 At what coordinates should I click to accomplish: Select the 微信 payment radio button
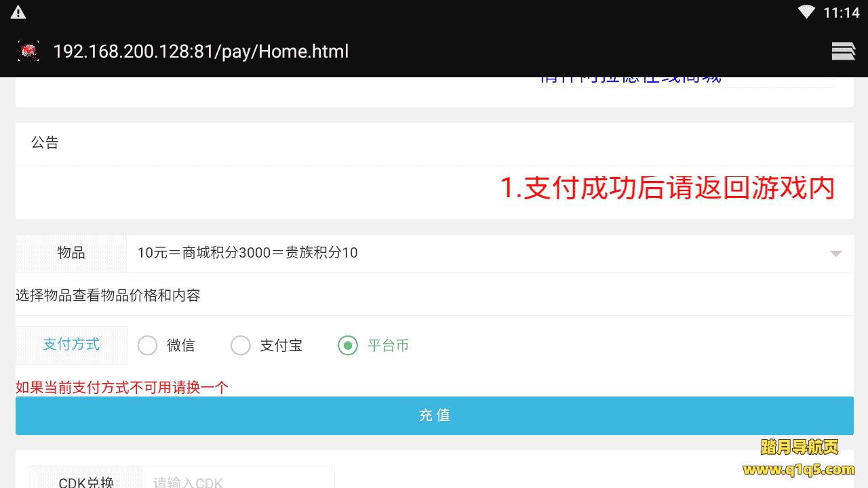(x=147, y=346)
